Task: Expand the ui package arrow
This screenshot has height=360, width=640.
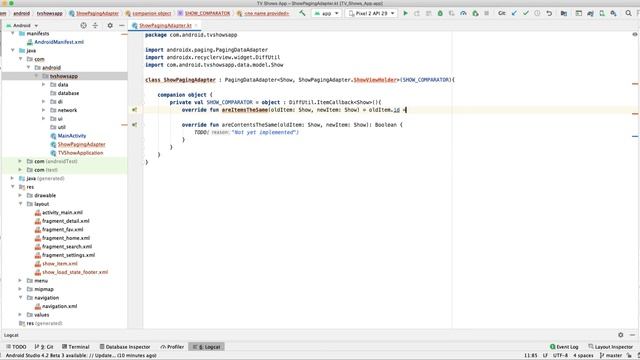Action: 44,119
